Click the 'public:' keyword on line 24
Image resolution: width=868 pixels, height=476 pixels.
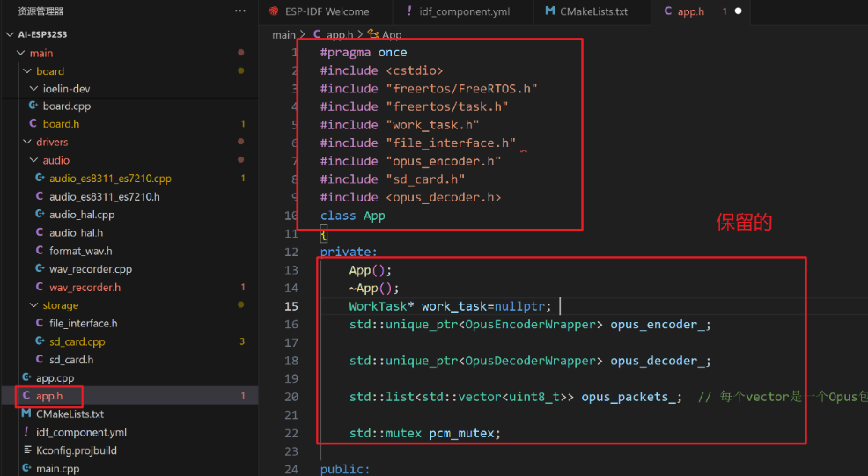coord(345,469)
